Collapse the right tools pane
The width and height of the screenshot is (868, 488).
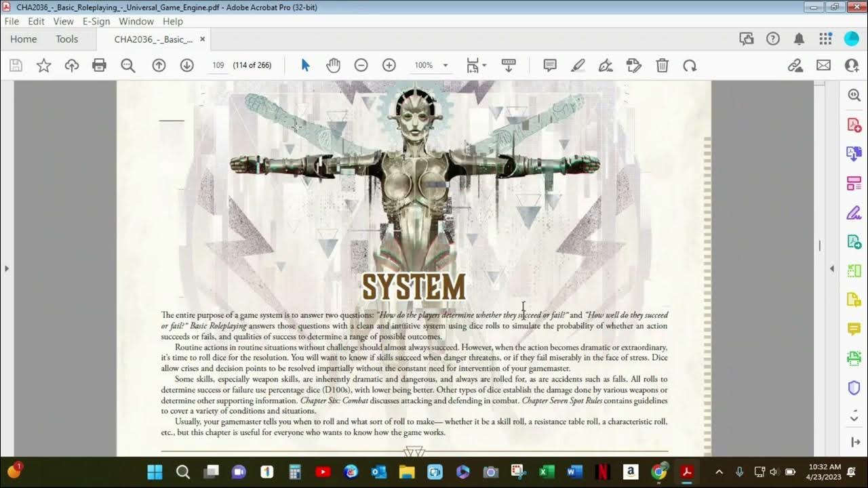[x=832, y=268]
